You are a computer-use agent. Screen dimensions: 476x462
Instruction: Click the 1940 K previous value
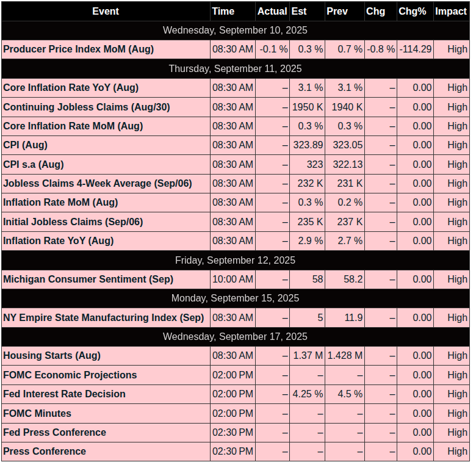click(x=347, y=107)
